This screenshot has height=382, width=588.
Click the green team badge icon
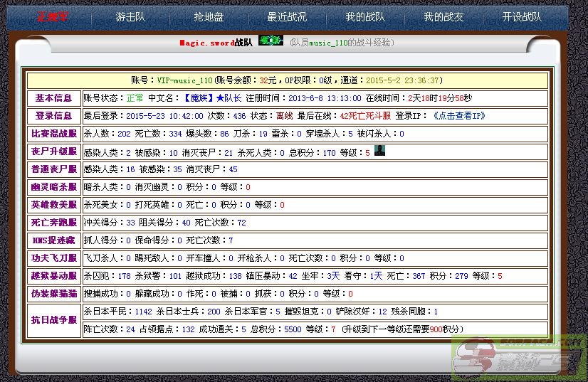[271, 41]
